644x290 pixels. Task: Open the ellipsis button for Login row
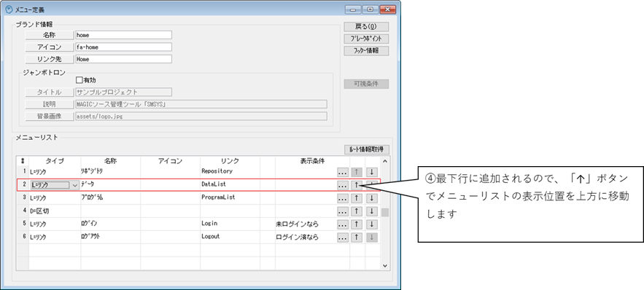[342, 224]
